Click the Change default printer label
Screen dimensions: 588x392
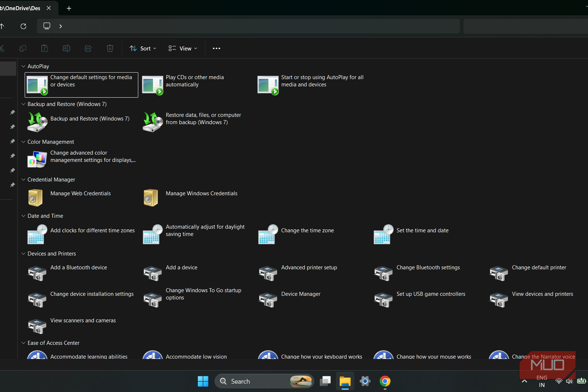click(539, 268)
